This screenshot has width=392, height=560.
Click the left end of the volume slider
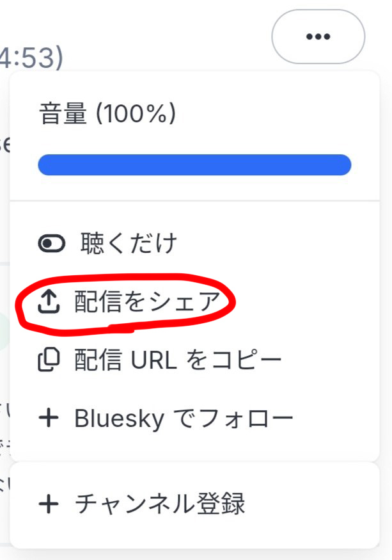pyautogui.click(x=42, y=165)
